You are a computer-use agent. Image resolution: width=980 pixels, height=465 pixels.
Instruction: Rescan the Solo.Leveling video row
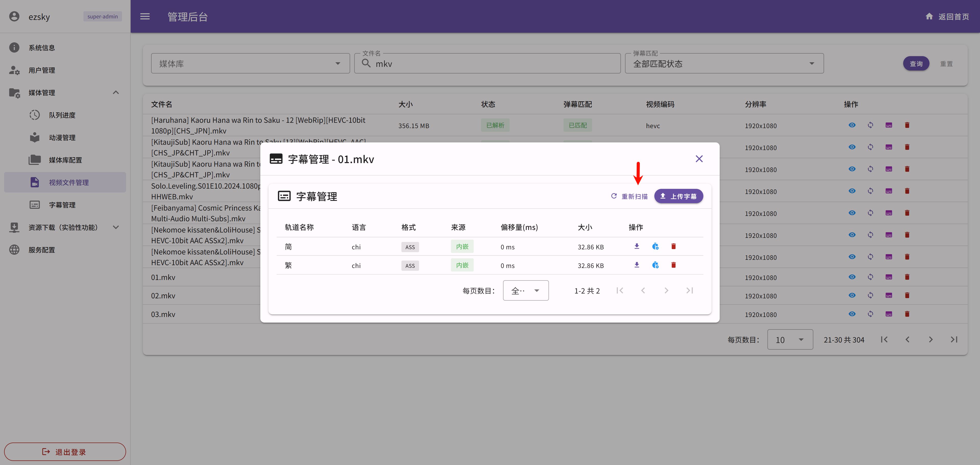point(871,191)
